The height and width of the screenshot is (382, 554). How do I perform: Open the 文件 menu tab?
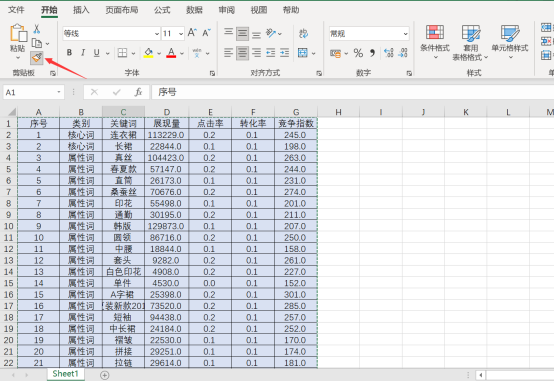click(x=16, y=10)
